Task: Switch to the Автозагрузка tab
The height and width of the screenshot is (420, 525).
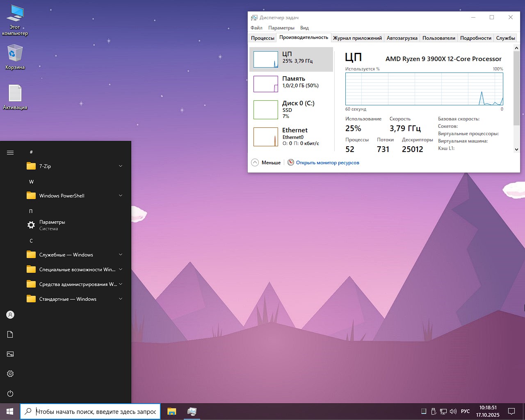Action: [402, 38]
